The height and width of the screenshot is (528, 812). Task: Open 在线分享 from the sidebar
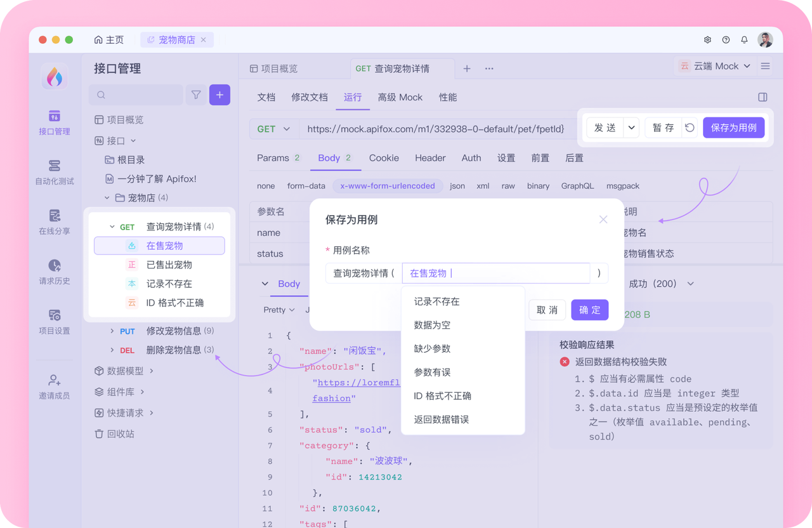54,222
